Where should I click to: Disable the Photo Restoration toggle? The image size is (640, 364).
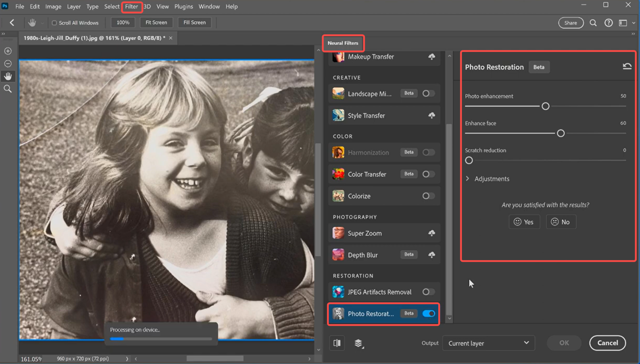429,313
